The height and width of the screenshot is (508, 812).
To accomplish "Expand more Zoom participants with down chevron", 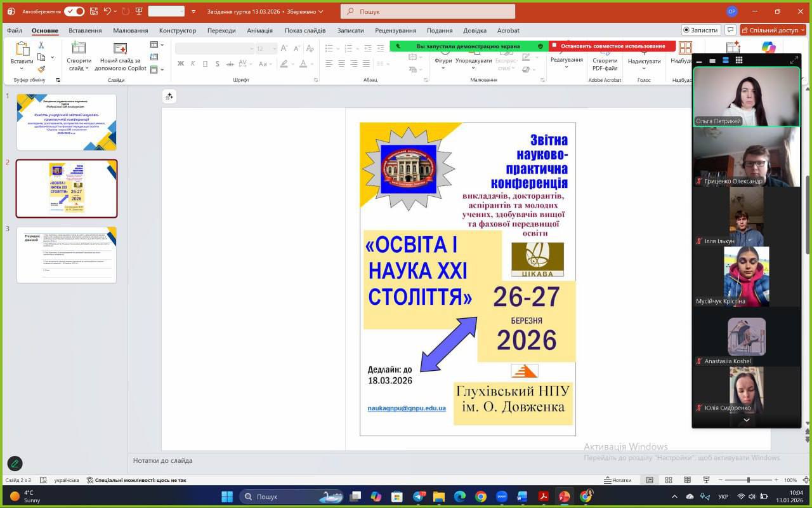I will tap(747, 420).
